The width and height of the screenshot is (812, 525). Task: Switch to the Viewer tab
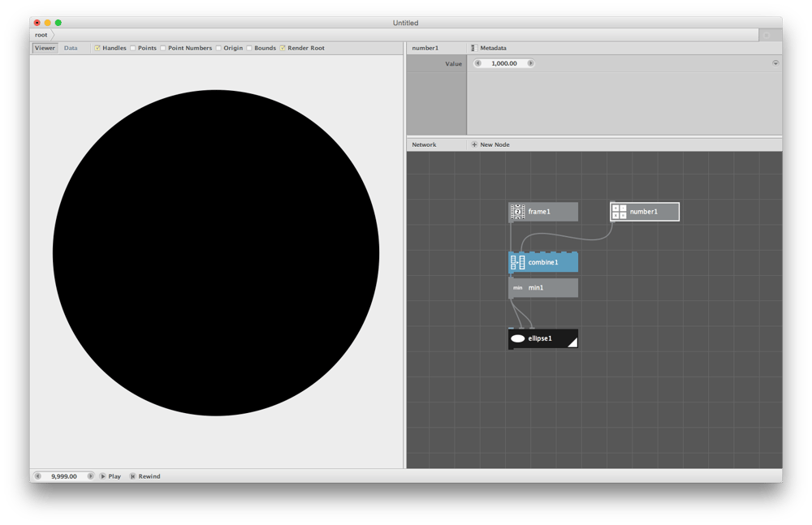point(45,48)
